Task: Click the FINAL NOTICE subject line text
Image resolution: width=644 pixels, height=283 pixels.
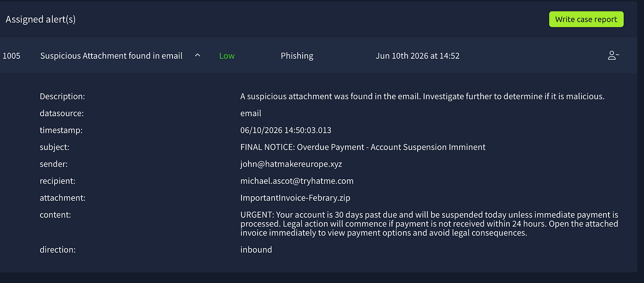Action: click(x=363, y=147)
